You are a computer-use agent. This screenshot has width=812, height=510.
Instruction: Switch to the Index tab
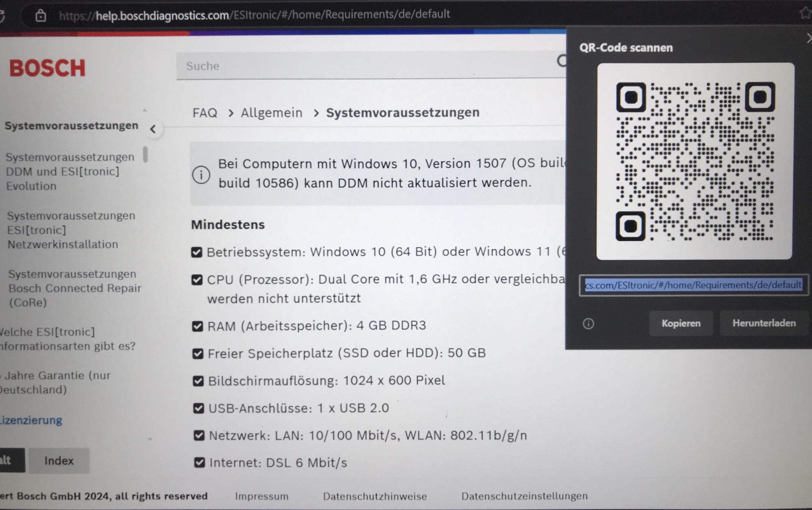59,460
